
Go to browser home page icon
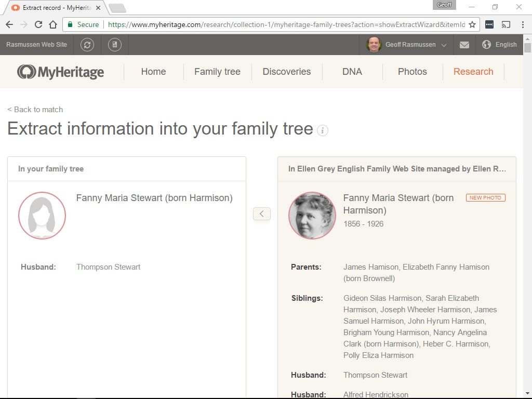[53, 24]
